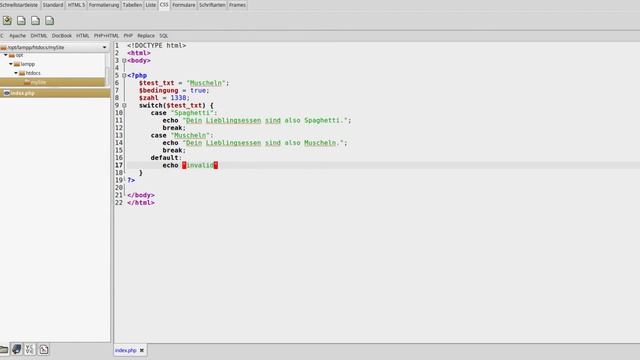Switch to the Formulare toolbar tab
The height and width of the screenshot is (360, 640).
pyautogui.click(x=184, y=5)
